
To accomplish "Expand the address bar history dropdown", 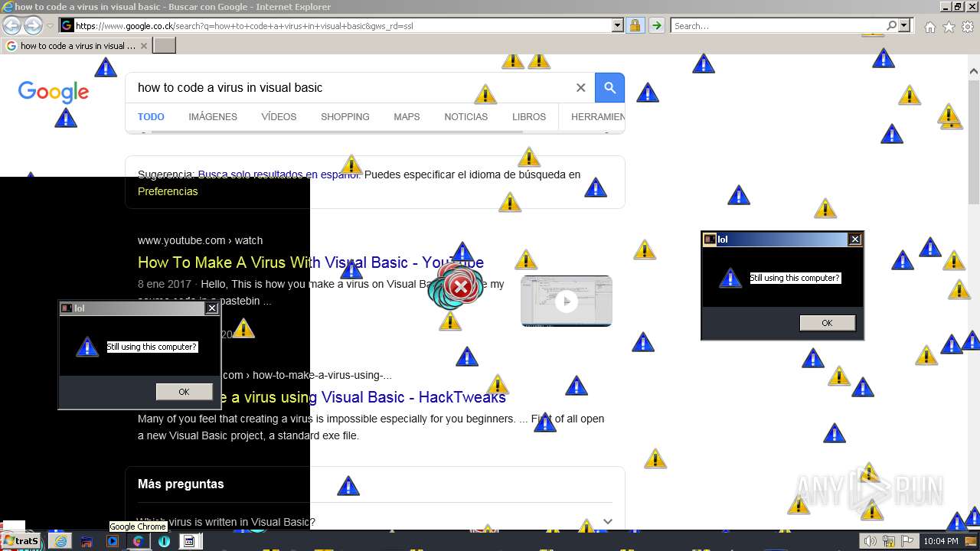I will coord(618,26).
